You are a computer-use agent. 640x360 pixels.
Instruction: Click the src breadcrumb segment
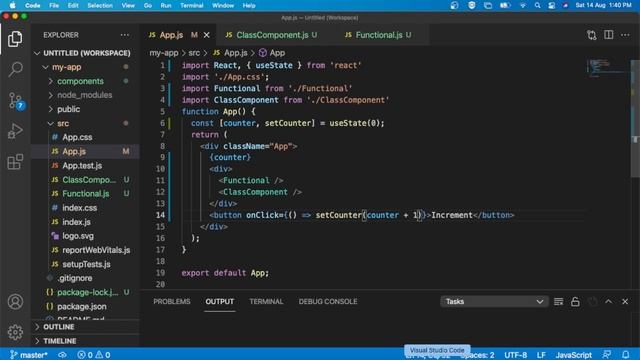click(194, 53)
